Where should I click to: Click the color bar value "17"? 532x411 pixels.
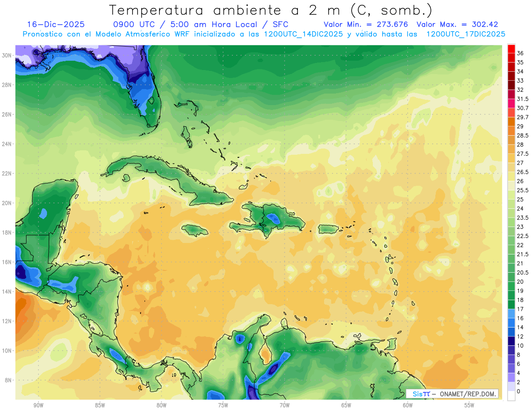coord(520,309)
